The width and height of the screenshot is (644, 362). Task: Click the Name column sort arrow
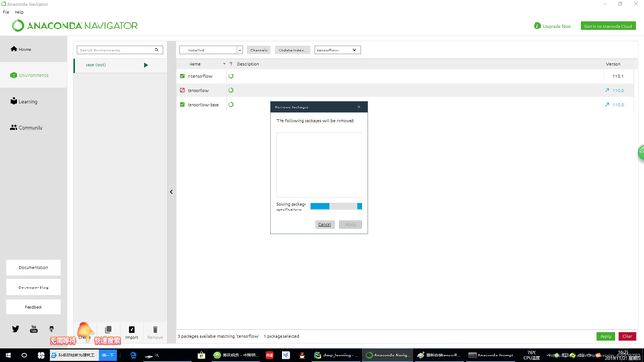[224, 64]
